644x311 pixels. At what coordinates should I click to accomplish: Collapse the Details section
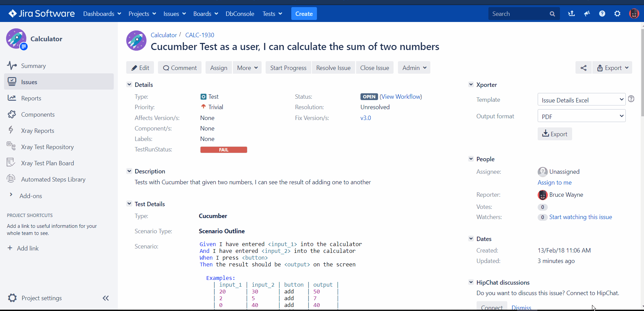click(129, 85)
